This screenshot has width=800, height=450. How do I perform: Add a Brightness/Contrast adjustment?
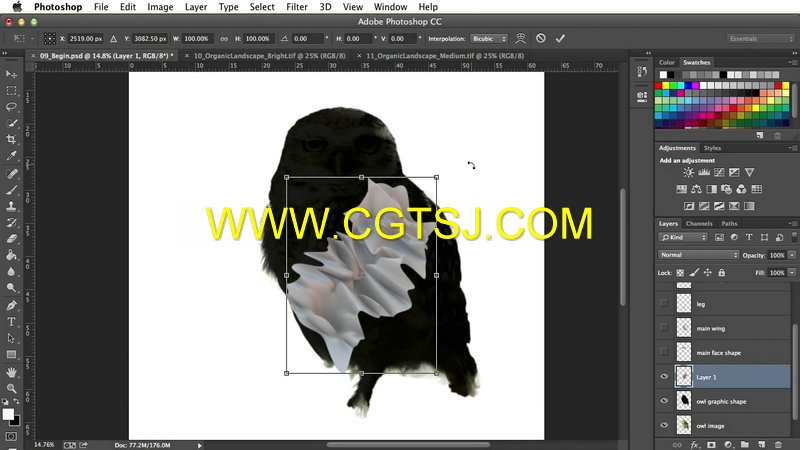tap(688, 172)
